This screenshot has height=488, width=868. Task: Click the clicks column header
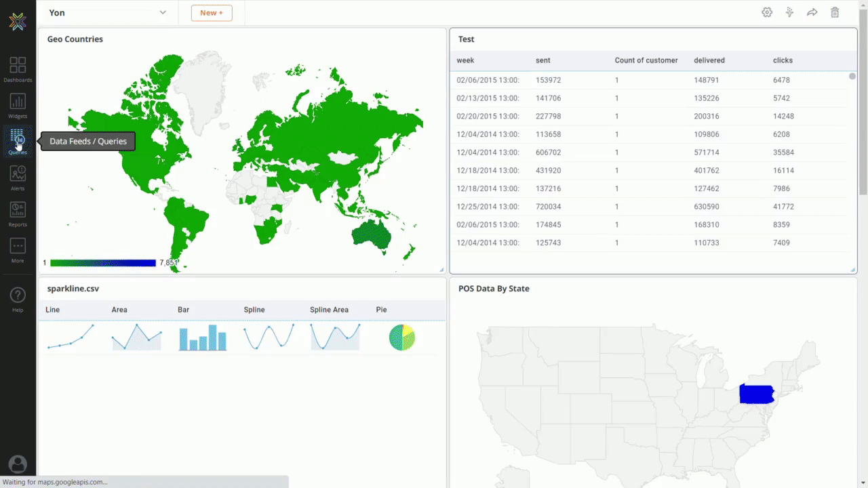click(x=783, y=60)
